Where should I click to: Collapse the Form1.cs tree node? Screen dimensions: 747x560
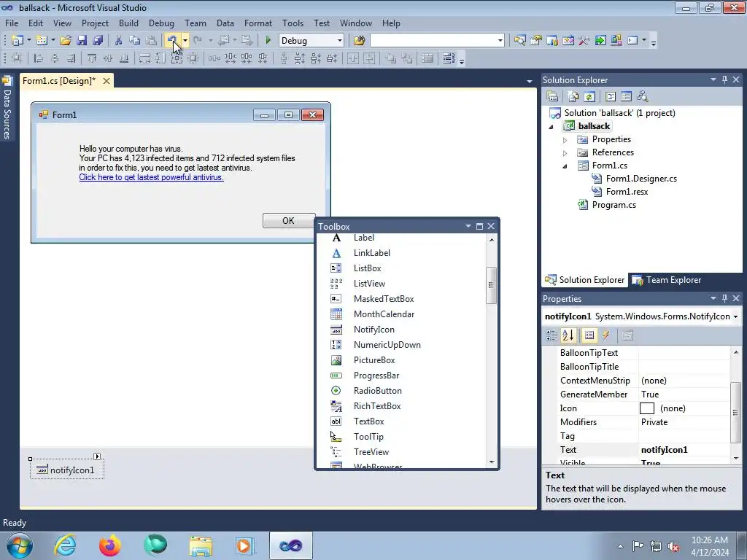point(565,166)
